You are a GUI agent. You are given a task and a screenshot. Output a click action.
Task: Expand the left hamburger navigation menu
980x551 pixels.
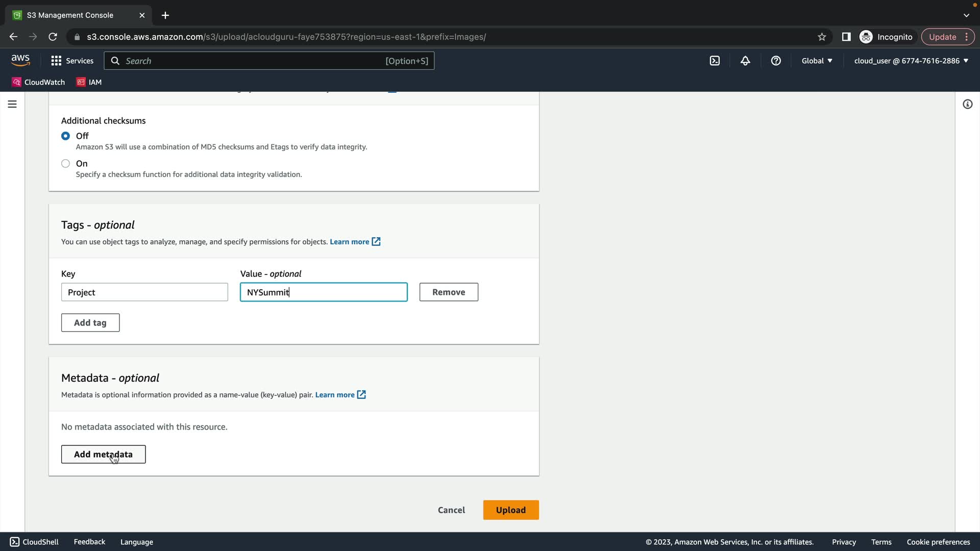(x=12, y=104)
